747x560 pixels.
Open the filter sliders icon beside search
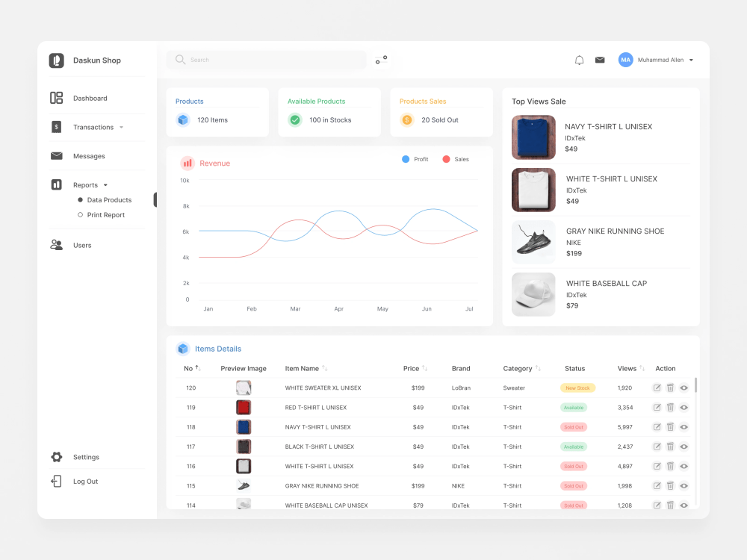pyautogui.click(x=381, y=60)
